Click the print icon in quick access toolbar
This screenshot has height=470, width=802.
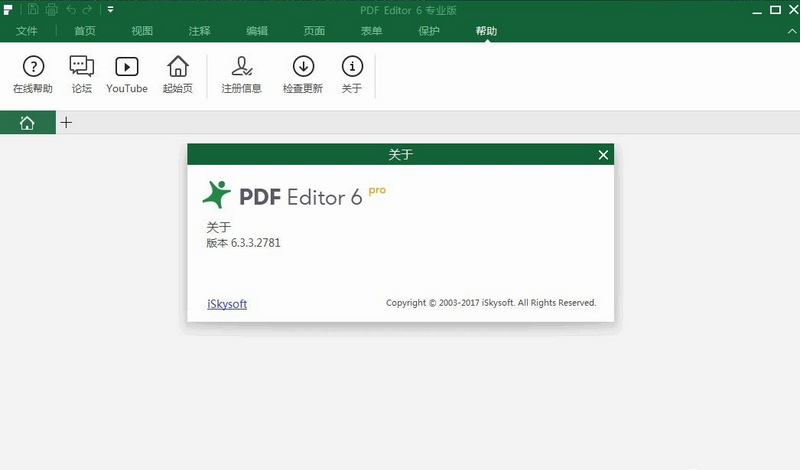pos(52,9)
